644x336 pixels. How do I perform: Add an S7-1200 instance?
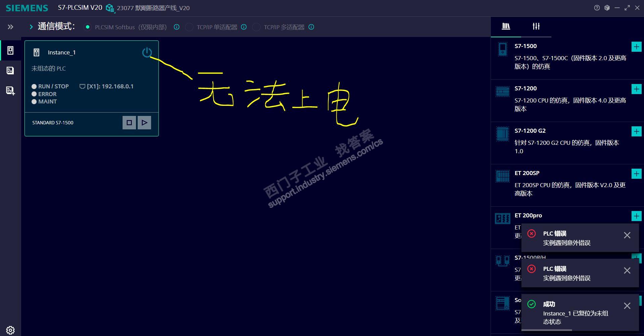[636, 89]
